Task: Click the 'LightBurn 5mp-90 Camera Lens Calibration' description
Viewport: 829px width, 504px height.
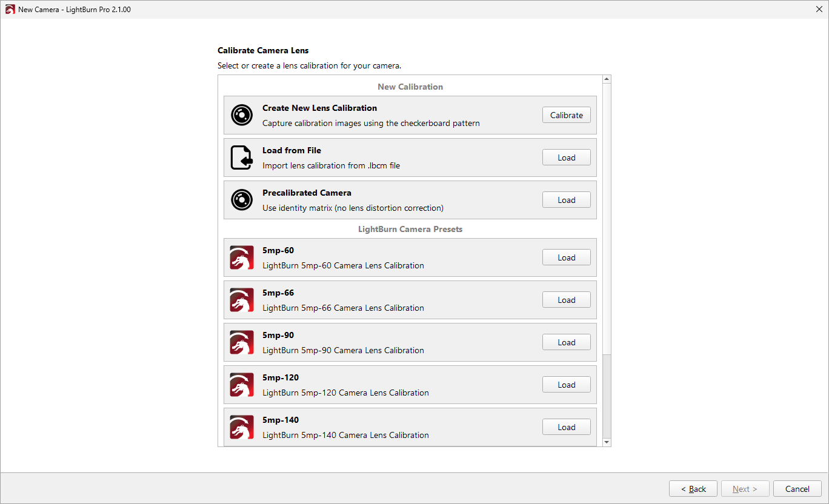Action: coord(343,350)
